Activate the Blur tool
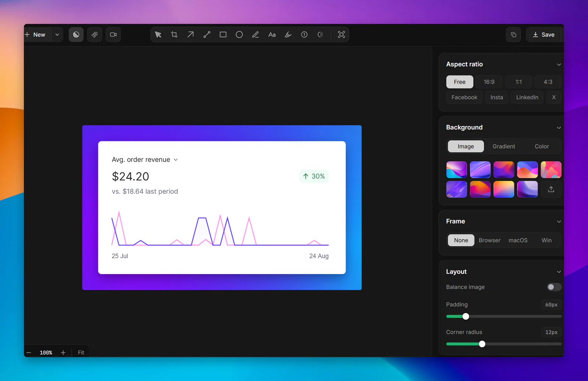The image size is (588, 381). point(320,35)
